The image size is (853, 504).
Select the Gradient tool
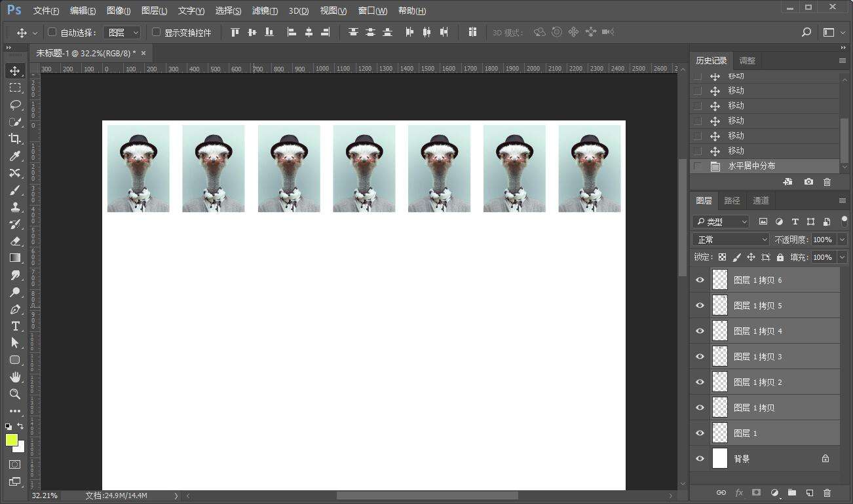pos(15,258)
